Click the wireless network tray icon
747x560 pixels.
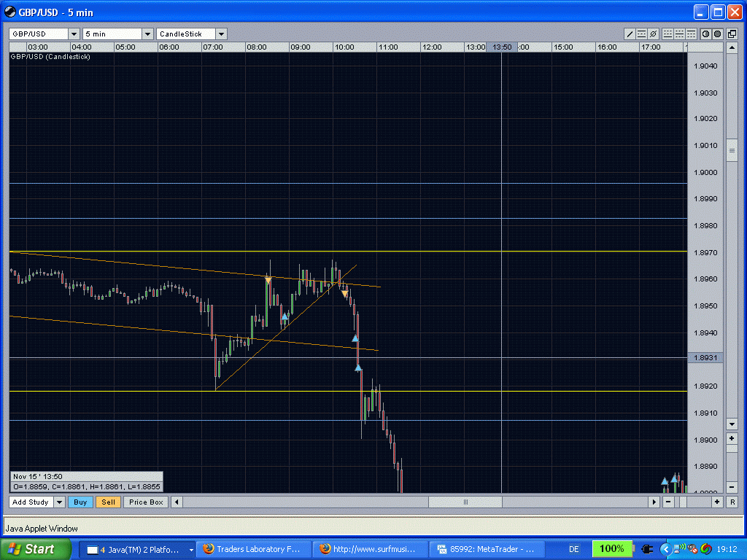679,549
